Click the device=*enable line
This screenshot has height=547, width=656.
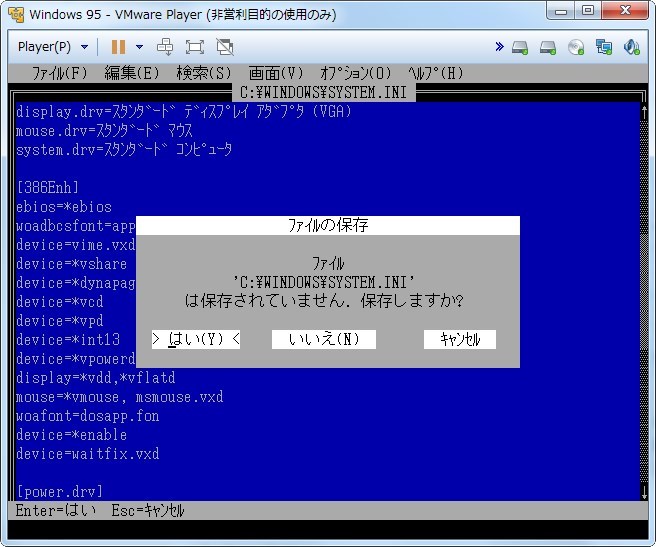pos(72,435)
